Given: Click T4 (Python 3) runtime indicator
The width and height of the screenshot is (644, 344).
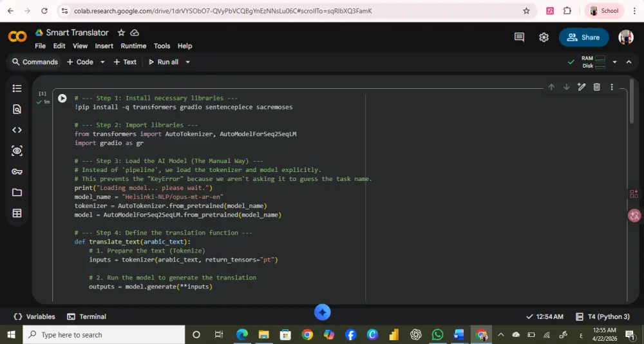Looking at the screenshot, I should (603, 317).
